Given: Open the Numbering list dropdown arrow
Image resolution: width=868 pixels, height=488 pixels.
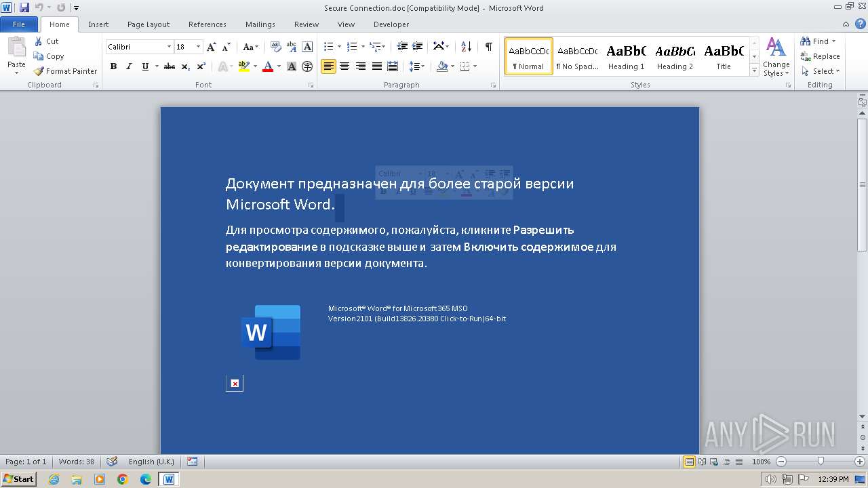Looking at the screenshot, I should [363, 47].
